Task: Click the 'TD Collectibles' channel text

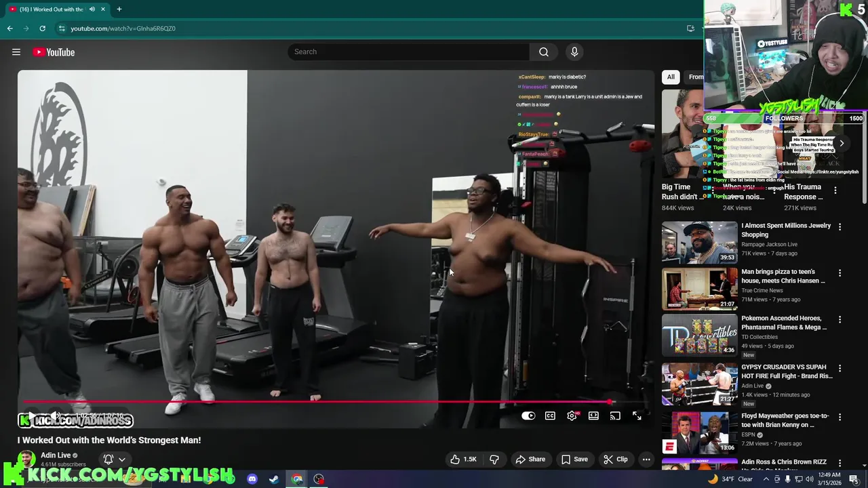Action: tap(759, 337)
